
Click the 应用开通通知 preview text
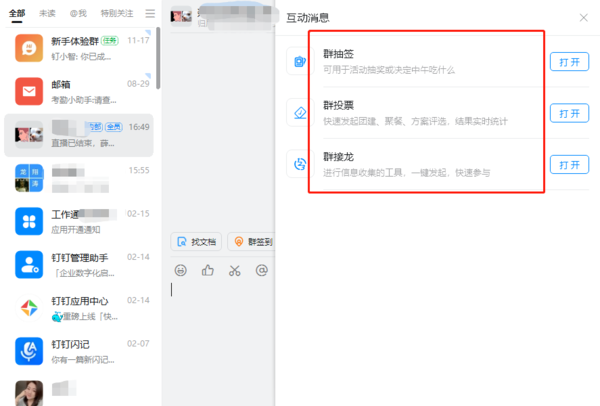[x=76, y=230]
